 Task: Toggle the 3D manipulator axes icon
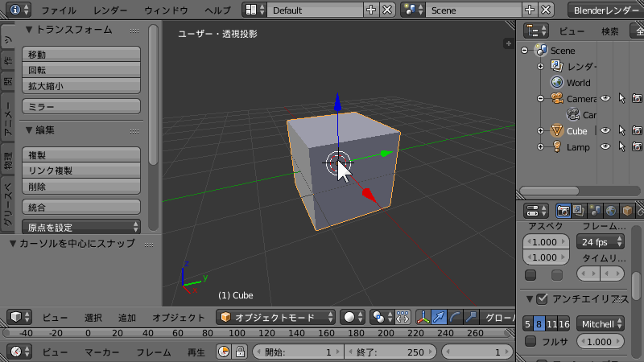[x=423, y=317]
